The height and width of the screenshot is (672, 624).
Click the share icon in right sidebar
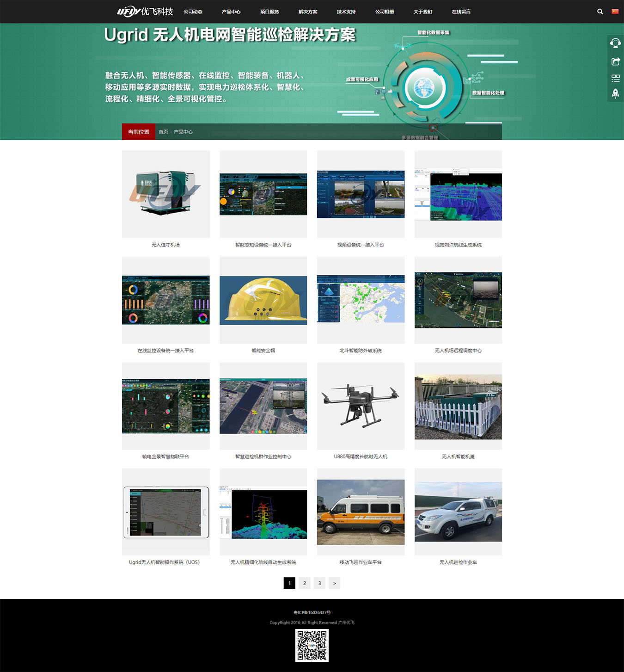[615, 61]
